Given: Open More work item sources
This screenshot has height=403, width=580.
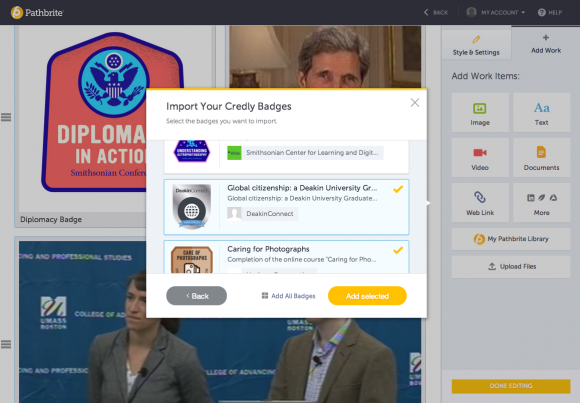Looking at the screenshot, I should click(x=542, y=203).
